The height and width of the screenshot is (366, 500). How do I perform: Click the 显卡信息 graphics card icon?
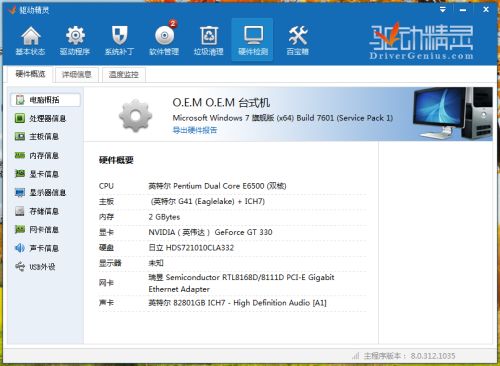20,174
